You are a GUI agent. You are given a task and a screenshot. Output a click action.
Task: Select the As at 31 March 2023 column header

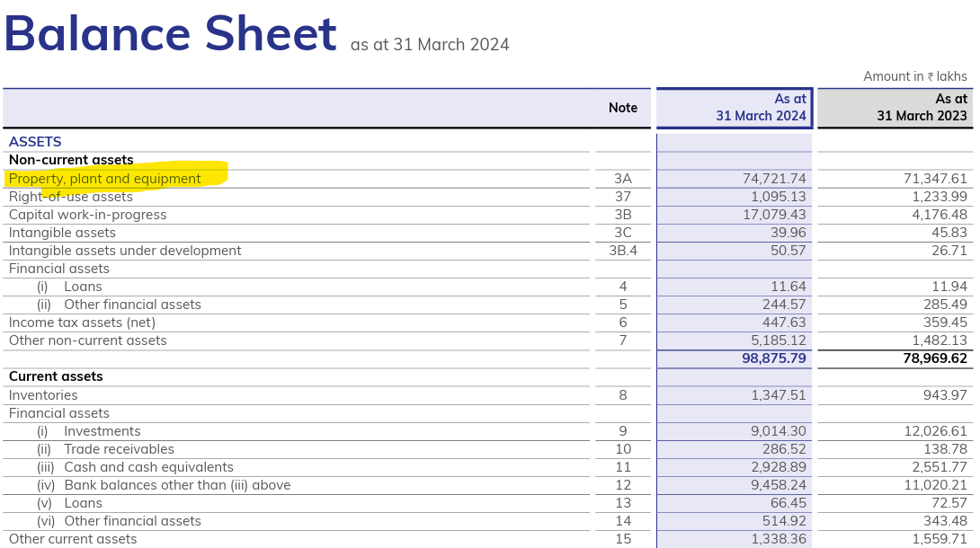(x=895, y=108)
